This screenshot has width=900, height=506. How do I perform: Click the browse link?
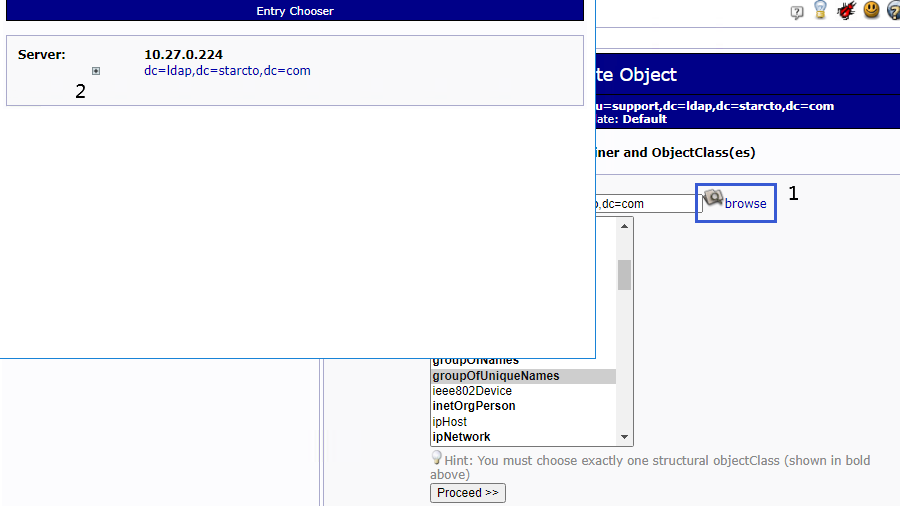tap(745, 204)
